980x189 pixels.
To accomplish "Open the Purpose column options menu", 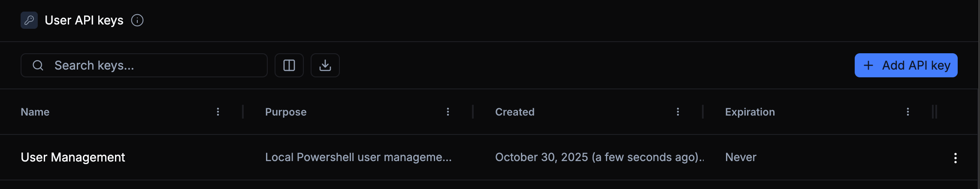I will (x=448, y=112).
